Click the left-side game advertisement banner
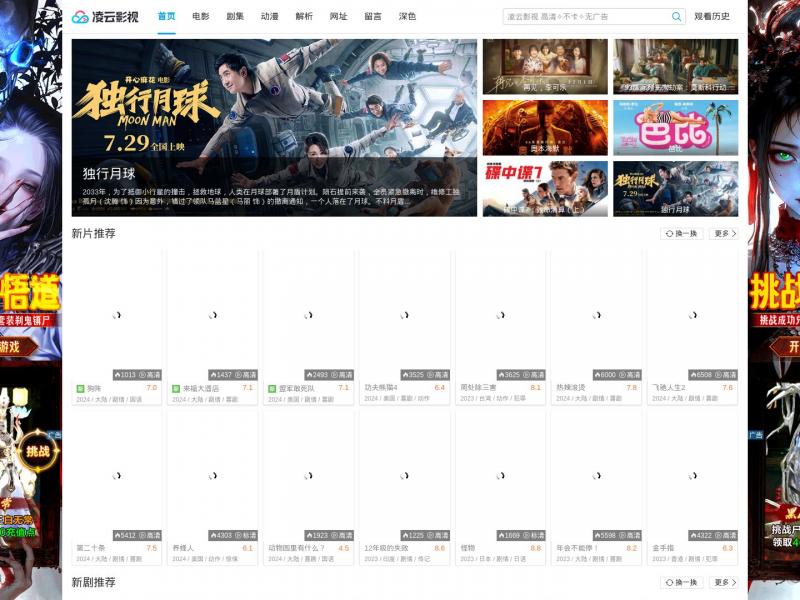This screenshot has width=800, height=600. pyautogui.click(x=31, y=300)
